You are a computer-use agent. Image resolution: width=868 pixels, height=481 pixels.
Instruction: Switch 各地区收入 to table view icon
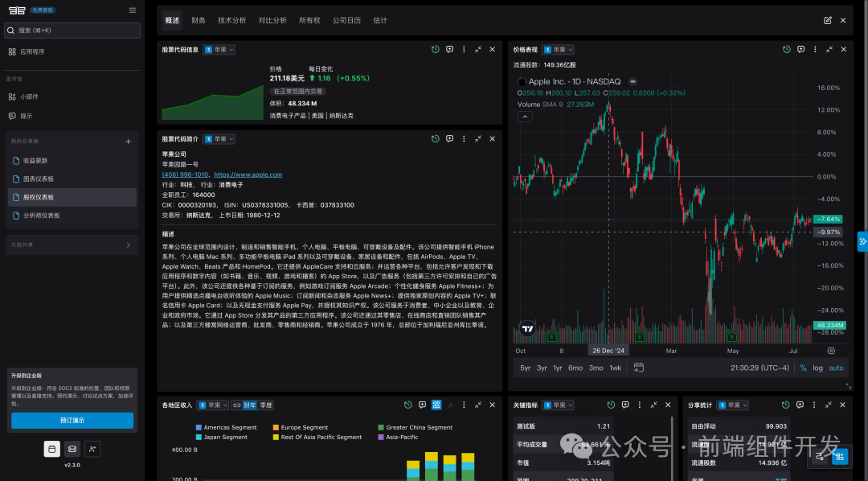coord(436,405)
